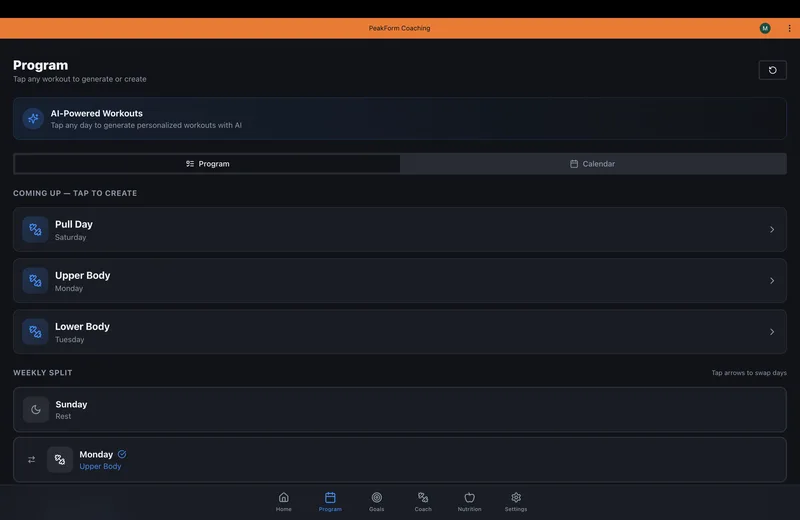Click the refresh program icon button
The height and width of the screenshot is (520, 800).
tap(772, 70)
